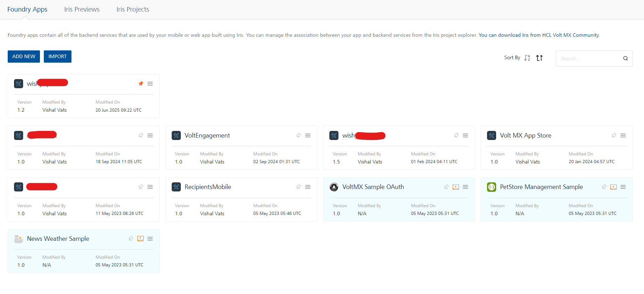The image size is (644, 294).
Task: Pin the News Weather Sample app
Action: (131, 239)
